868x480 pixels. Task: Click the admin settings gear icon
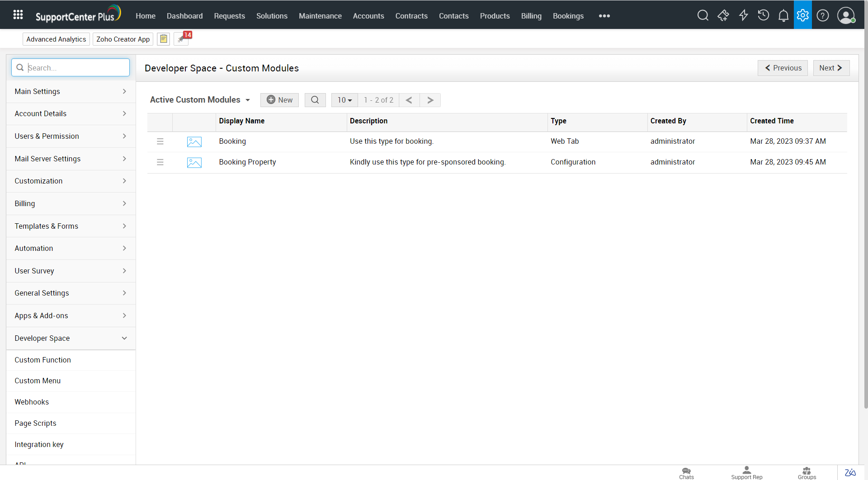(x=802, y=15)
